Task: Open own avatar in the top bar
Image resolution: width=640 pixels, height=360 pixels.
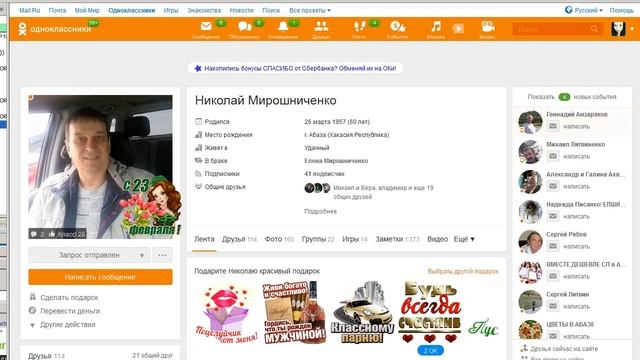Action: click(618, 29)
